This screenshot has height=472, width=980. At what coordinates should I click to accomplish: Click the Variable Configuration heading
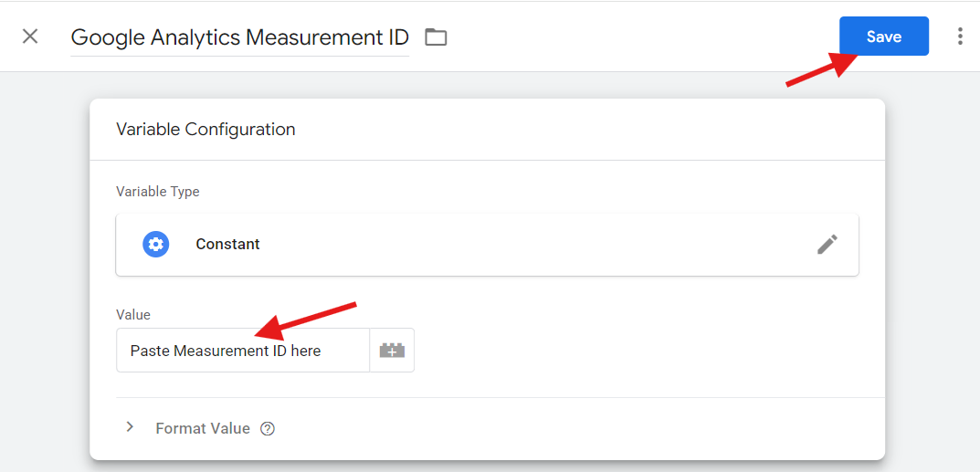pyautogui.click(x=205, y=130)
